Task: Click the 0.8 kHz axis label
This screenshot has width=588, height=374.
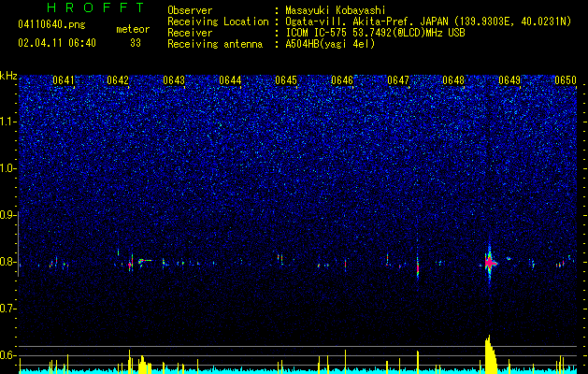Action: click(7, 262)
